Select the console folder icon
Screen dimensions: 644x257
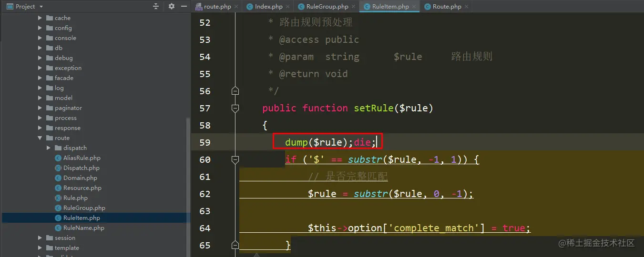coord(50,38)
